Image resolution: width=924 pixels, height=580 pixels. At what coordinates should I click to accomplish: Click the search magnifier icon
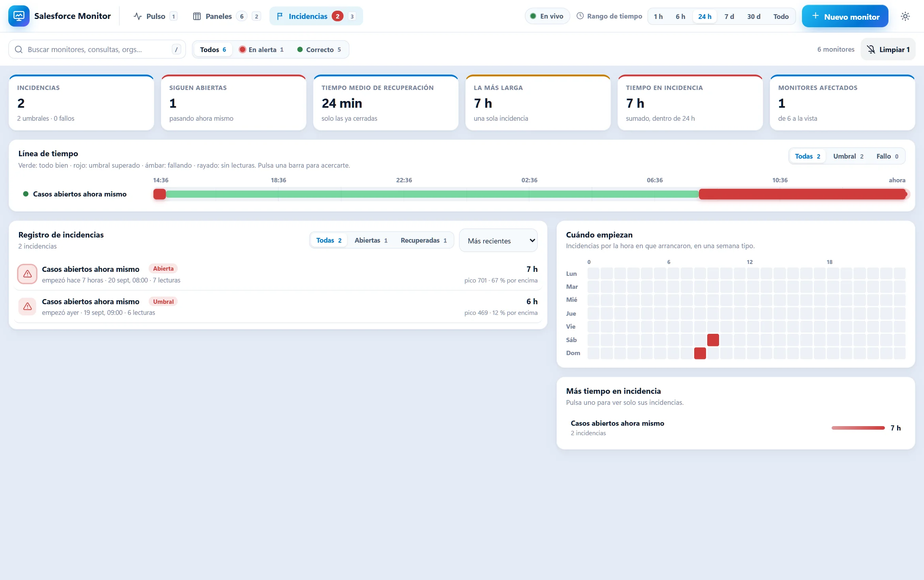pyautogui.click(x=19, y=49)
